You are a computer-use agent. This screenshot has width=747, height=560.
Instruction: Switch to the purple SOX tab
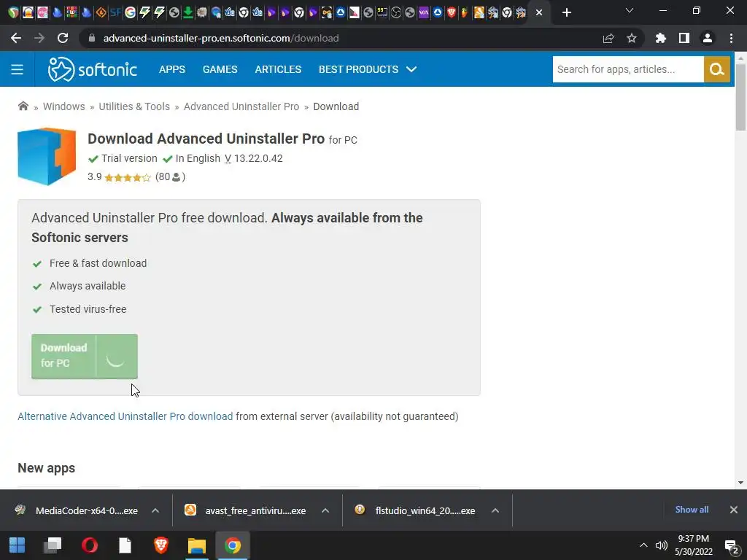424,12
